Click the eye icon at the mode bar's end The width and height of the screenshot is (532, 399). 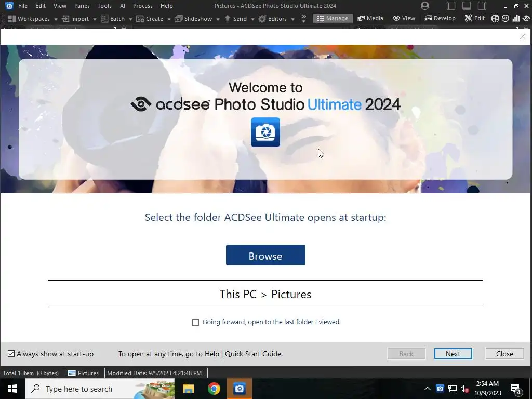tap(526, 18)
